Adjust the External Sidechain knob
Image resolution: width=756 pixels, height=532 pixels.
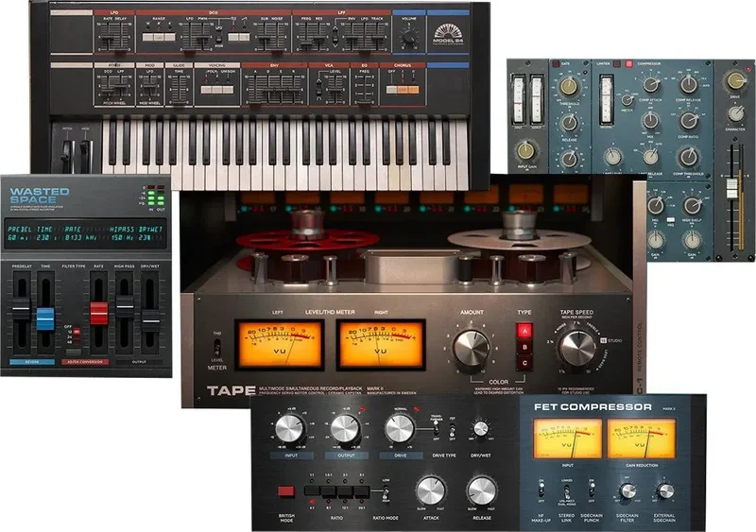[x=665, y=491]
